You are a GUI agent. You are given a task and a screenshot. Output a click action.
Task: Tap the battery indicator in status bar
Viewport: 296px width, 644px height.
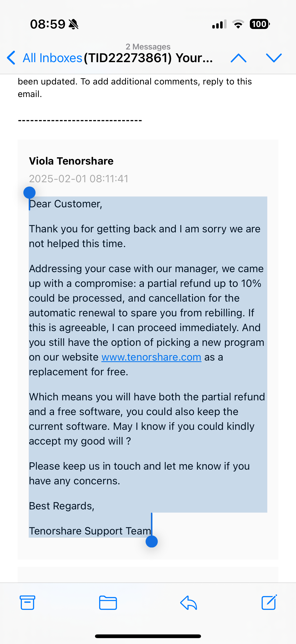tap(259, 24)
